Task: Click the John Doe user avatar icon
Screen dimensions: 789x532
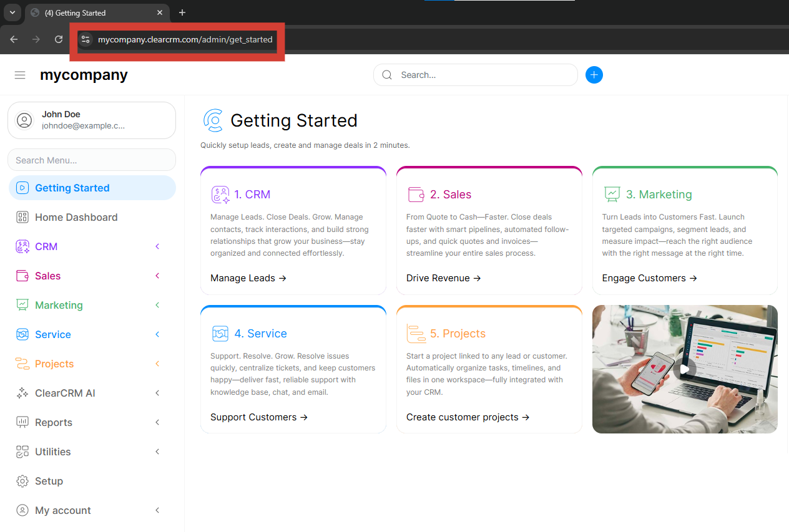Action: (24, 120)
